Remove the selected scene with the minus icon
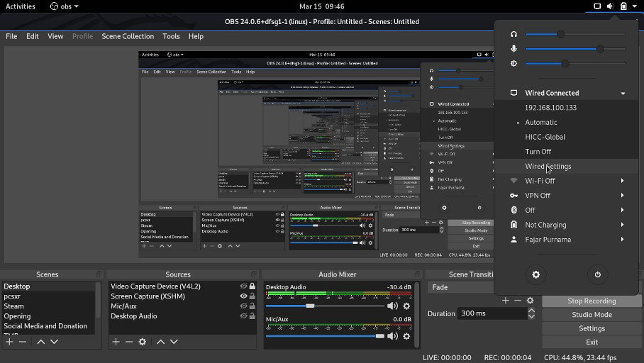Viewport: 644px width, 363px height. point(23,342)
